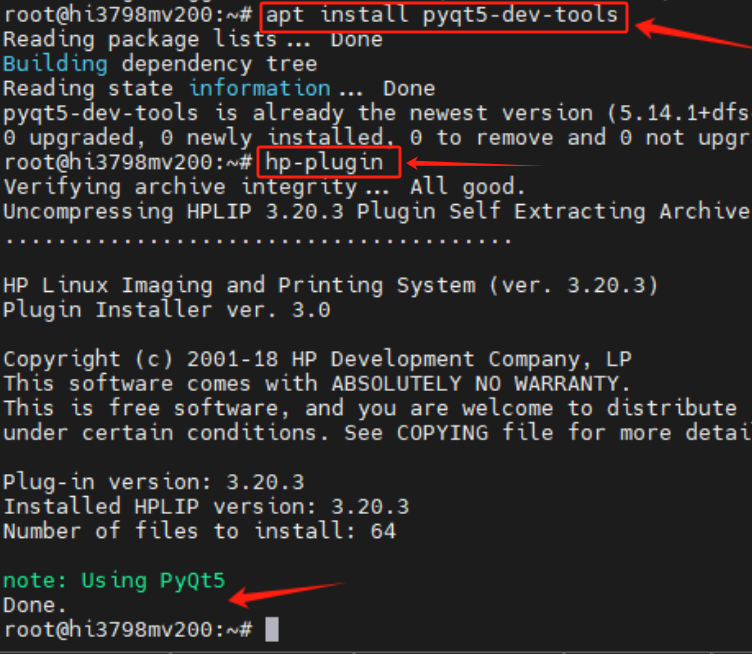Screen dimensions: 752x654
Task: Click "Number of files to install: 64"
Action: 199,531
